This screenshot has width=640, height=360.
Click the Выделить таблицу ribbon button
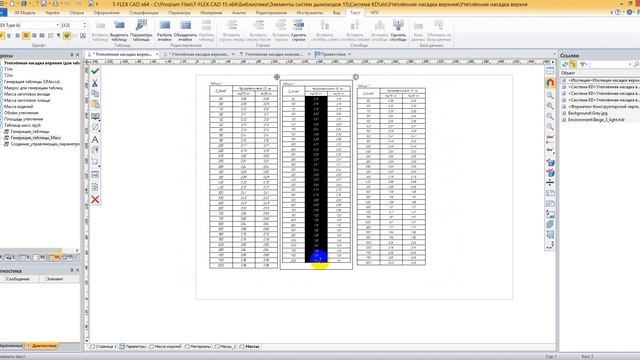119,31
